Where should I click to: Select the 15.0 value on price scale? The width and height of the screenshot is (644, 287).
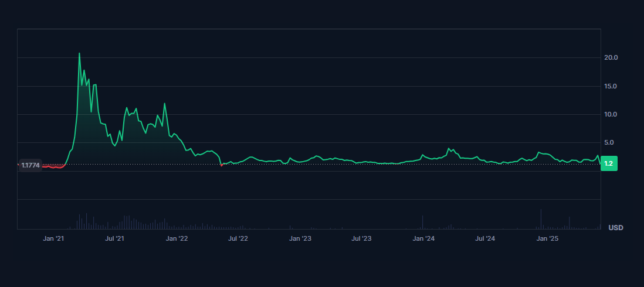611,86
